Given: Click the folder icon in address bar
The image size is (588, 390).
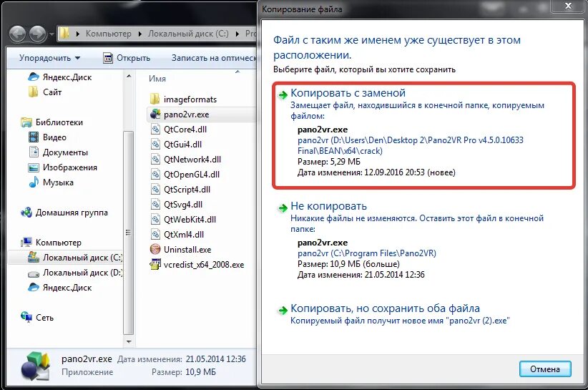Looking at the screenshot, I should [x=64, y=34].
